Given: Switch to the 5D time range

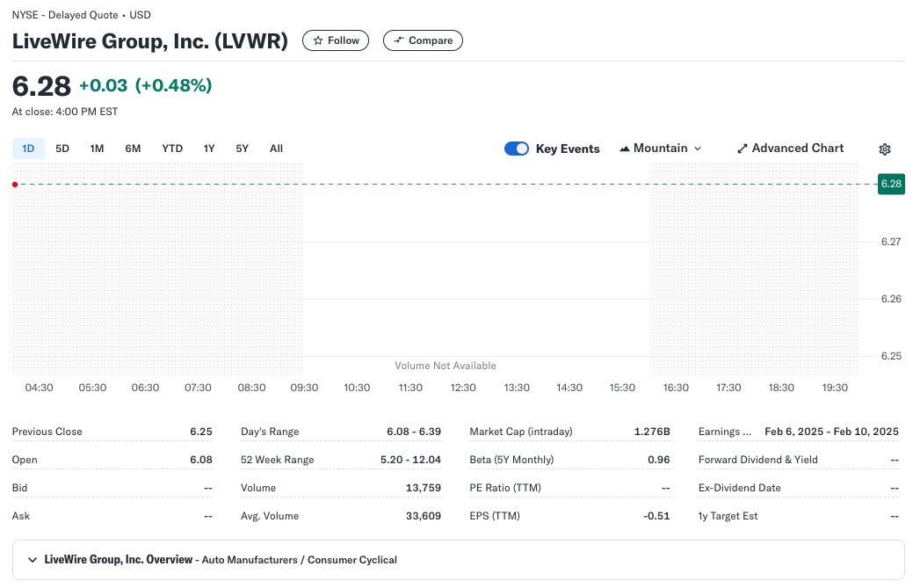Looking at the screenshot, I should [x=62, y=149].
